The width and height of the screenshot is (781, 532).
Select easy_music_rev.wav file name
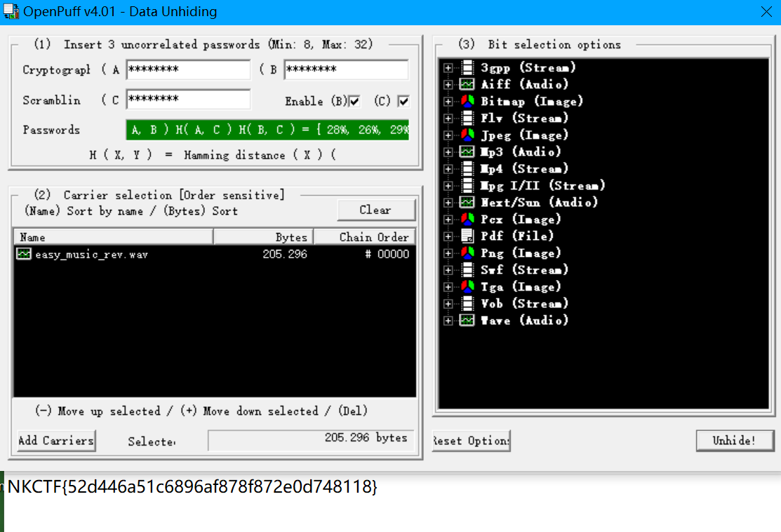tap(92, 255)
